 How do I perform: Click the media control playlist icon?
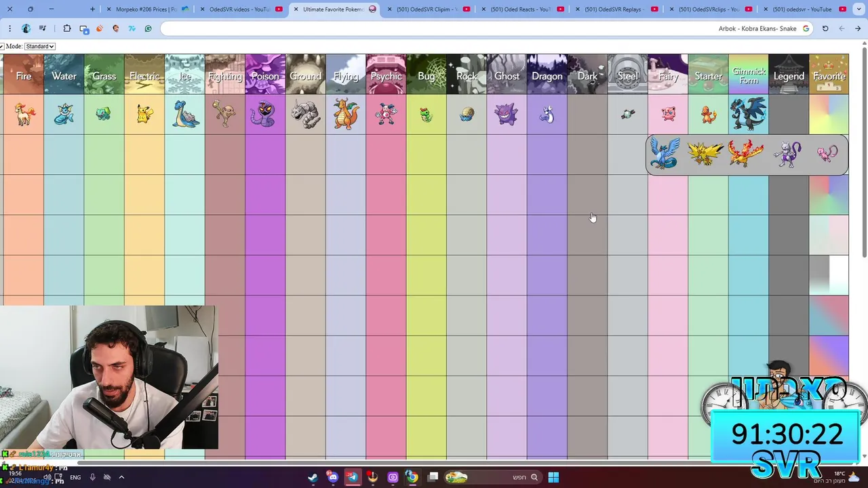(x=42, y=28)
